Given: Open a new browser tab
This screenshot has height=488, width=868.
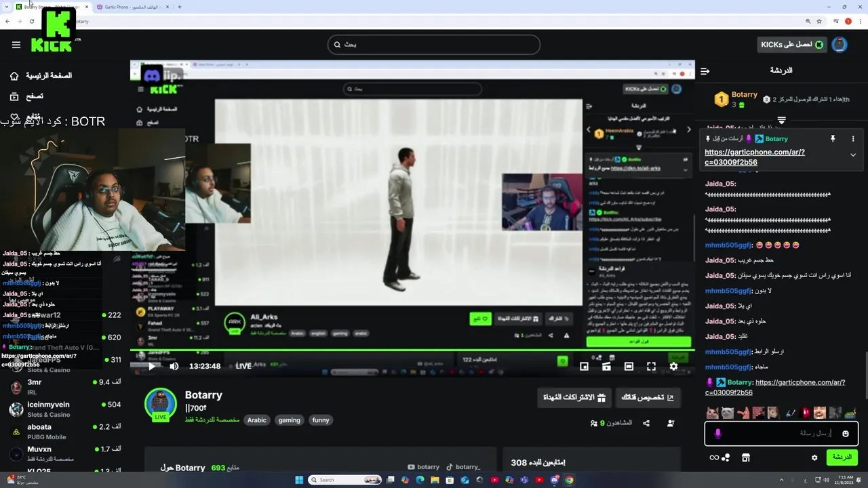Looking at the screenshot, I should (180, 7).
